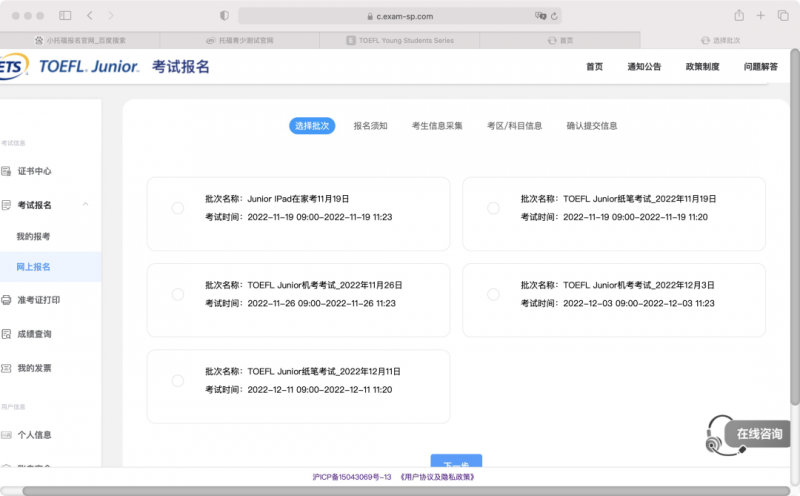Click the 考区/科目信息 step
The width and height of the screenshot is (800, 496).
pyautogui.click(x=514, y=126)
